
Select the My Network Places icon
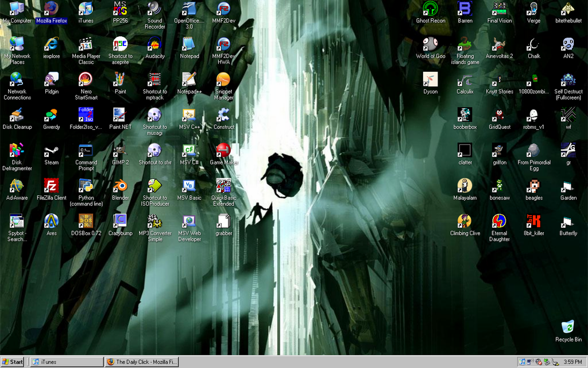point(17,44)
